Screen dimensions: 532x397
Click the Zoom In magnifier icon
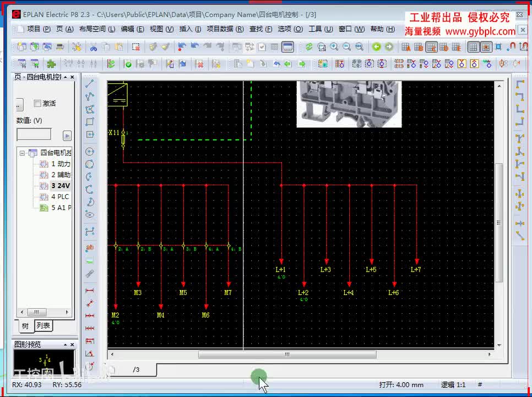[x=334, y=47]
